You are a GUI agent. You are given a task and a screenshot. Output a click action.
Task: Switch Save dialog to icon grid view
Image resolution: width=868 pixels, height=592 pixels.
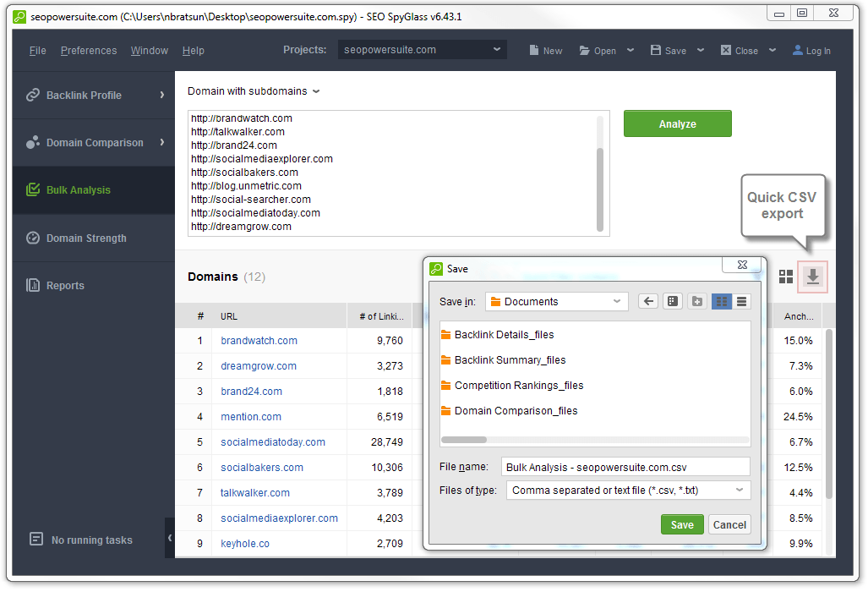tap(721, 301)
